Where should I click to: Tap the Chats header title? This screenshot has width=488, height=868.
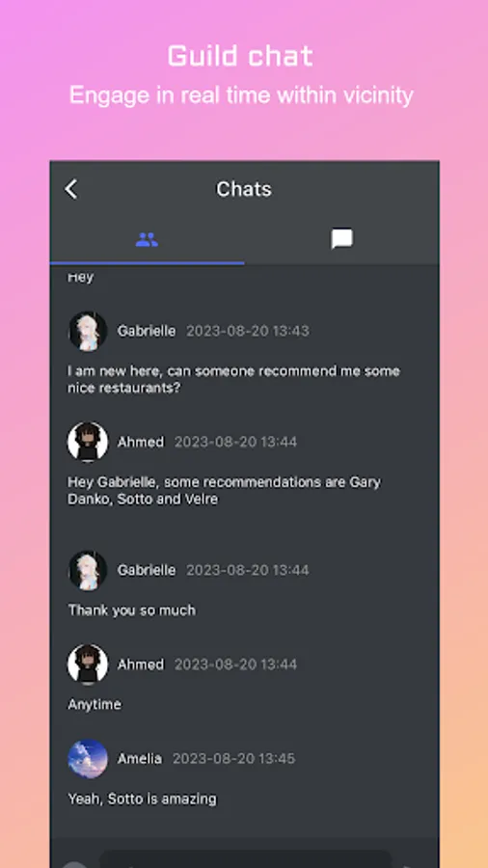pyautogui.click(x=243, y=189)
